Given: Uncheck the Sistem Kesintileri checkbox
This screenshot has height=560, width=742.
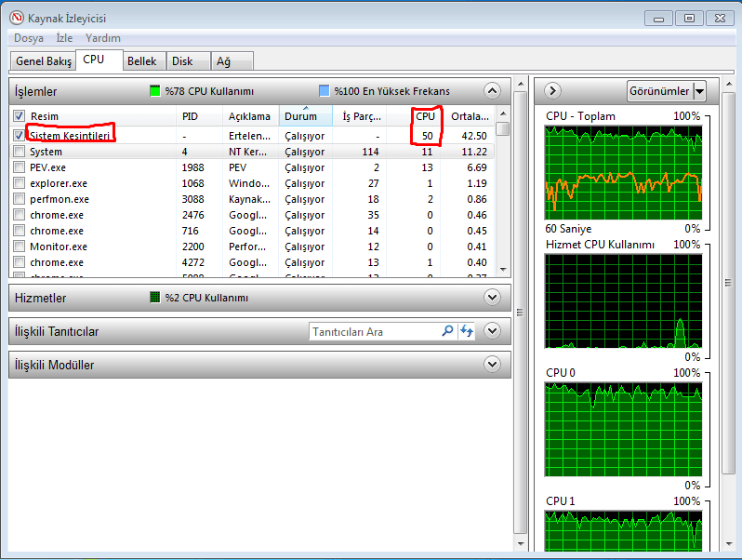Looking at the screenshot, I should (x=19, y=136).
